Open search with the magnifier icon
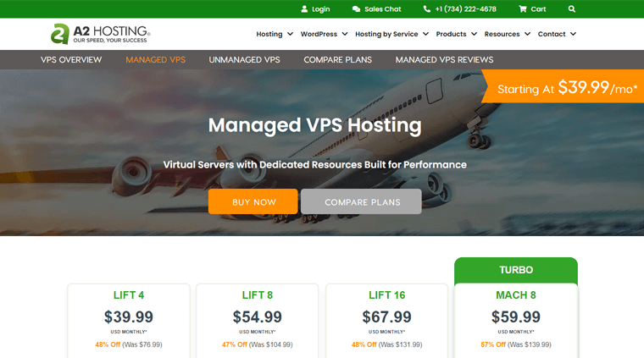Screen dimensions: 644x358 (x=572, y=9)
